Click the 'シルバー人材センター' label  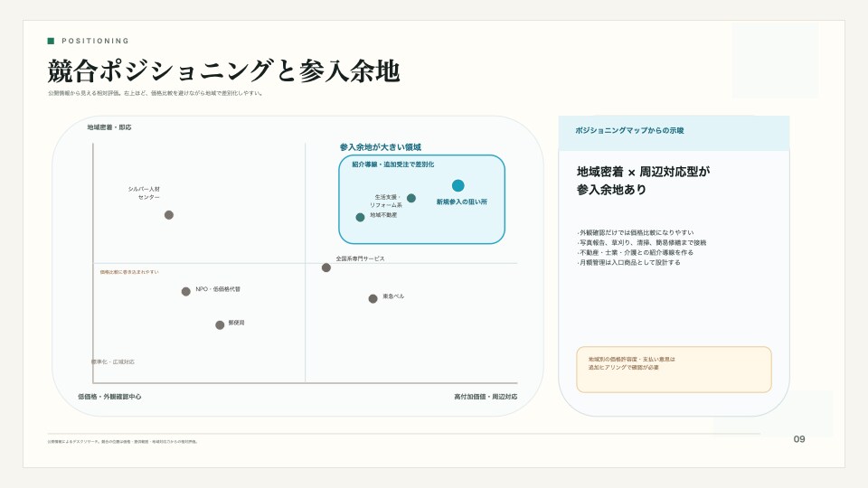tap(144, 193)
